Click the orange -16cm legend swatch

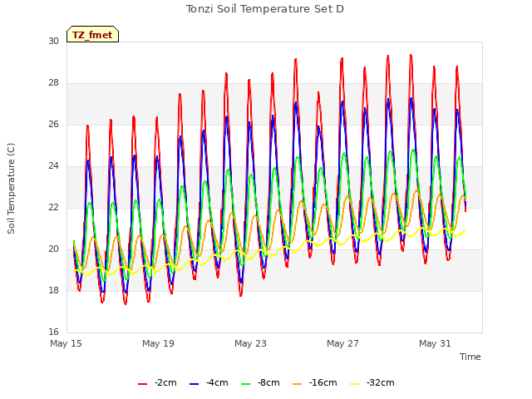point(297,384)
